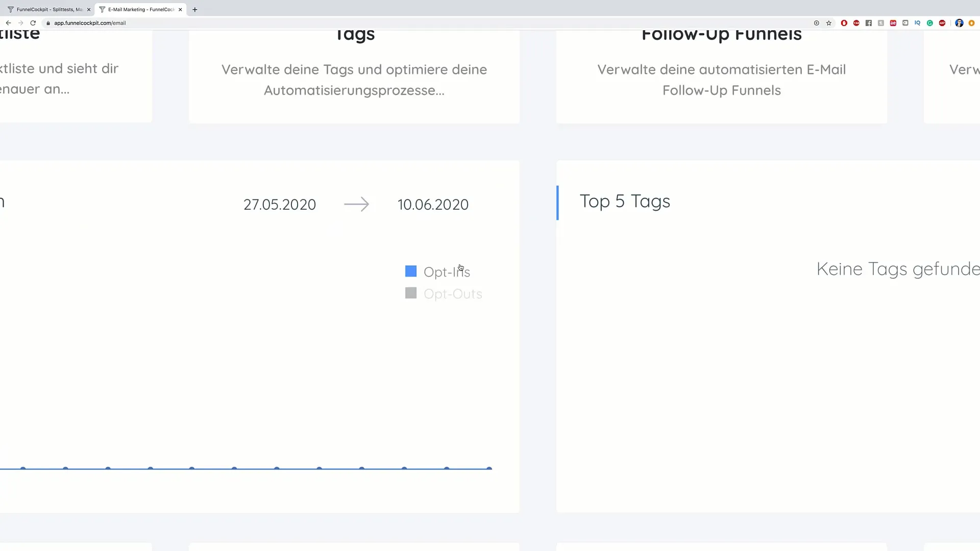The height and width of the screenshot is (551, 980).
Task: Open the Follow-Up Funnels card
Action: pos(722,77)
